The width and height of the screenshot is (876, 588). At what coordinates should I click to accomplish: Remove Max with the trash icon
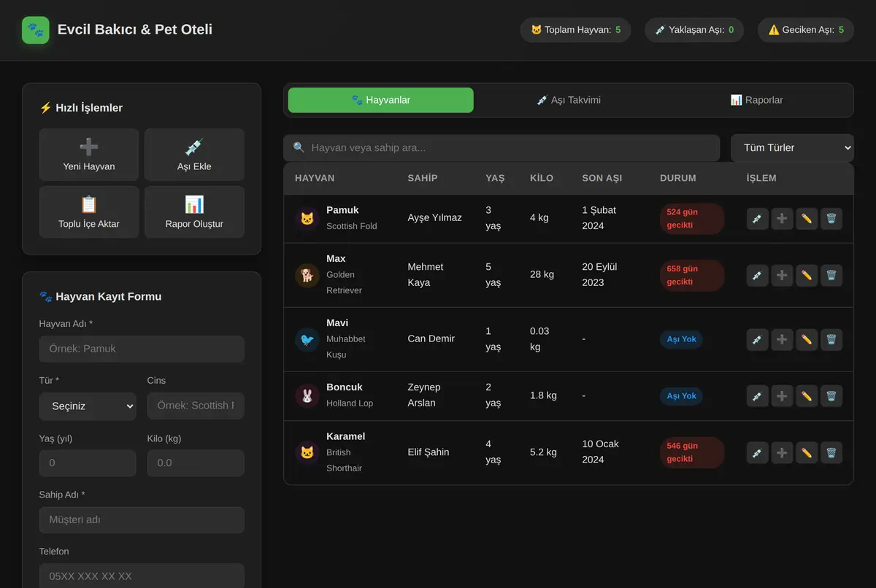(x=831, y=275)
